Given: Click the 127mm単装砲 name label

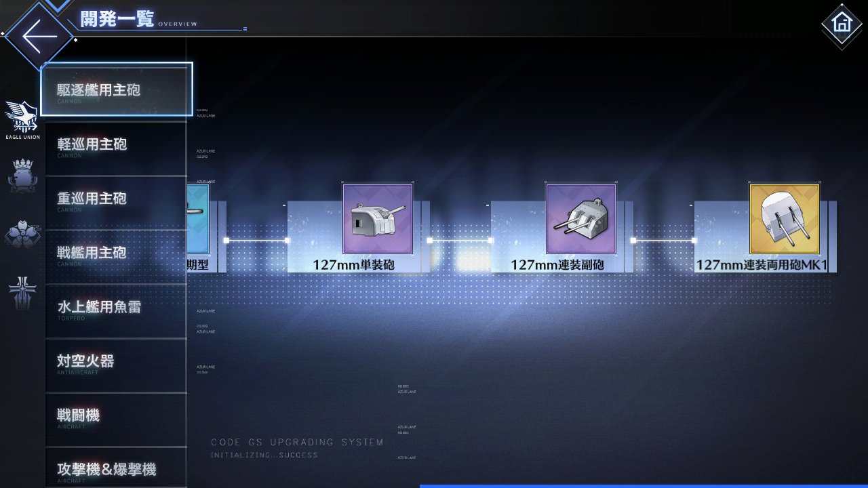Looking at the screenshot, I should pyautogui.click(x=354, y=264).
